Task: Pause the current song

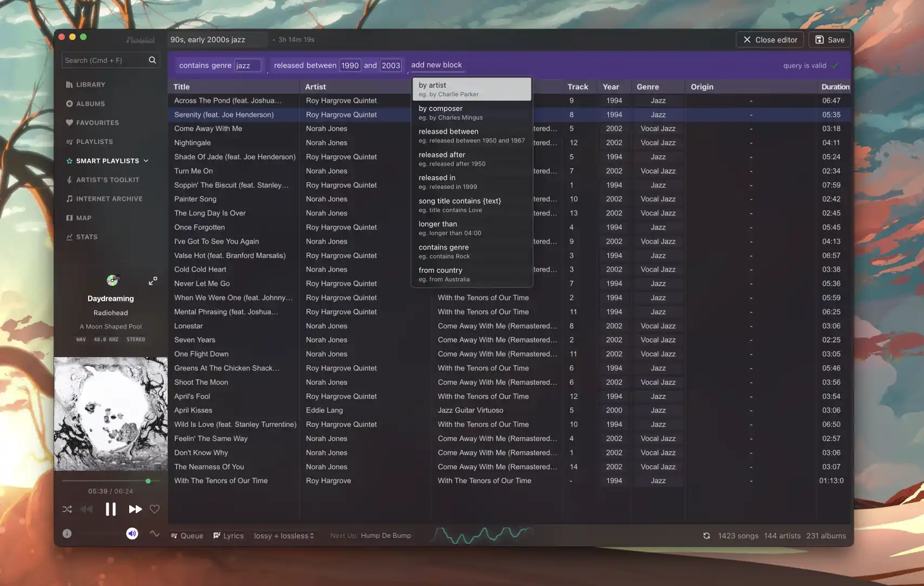Action: click(x=111, y=509)
